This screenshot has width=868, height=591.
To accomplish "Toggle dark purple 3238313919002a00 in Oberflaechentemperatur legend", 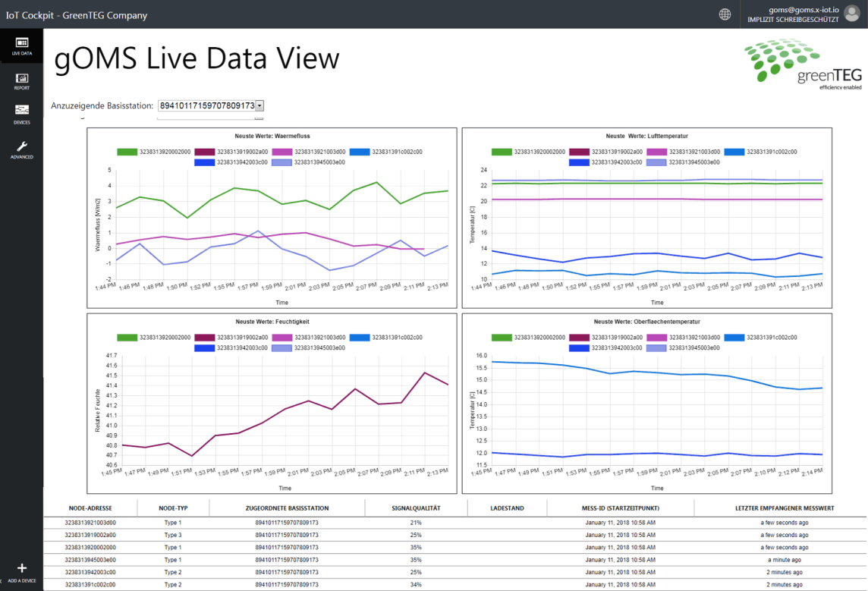I will pos(606,337).
